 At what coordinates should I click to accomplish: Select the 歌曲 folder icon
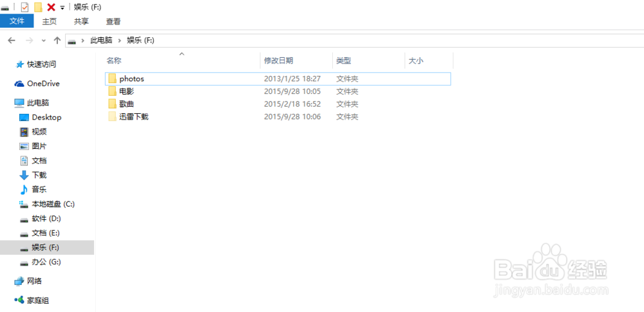tap(112, 104)
